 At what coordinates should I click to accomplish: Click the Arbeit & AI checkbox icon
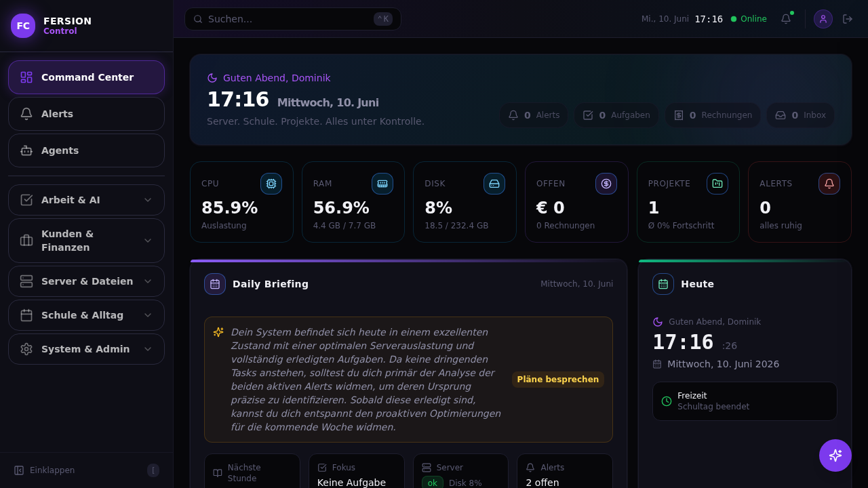click(x=26, y=200)
